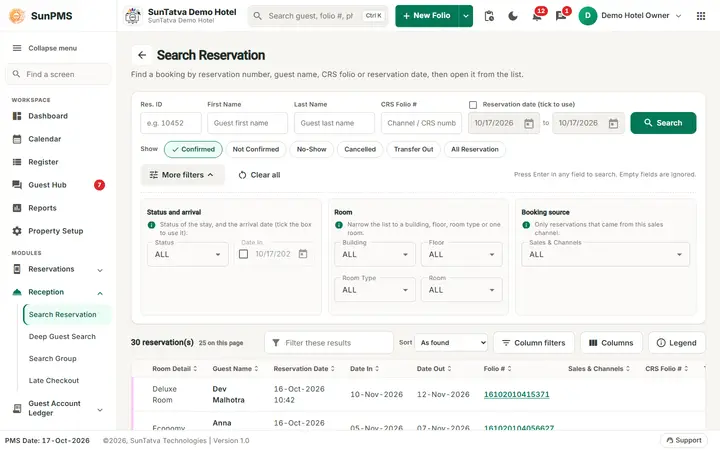Open the Sort As found dropdown

point(451,343)
